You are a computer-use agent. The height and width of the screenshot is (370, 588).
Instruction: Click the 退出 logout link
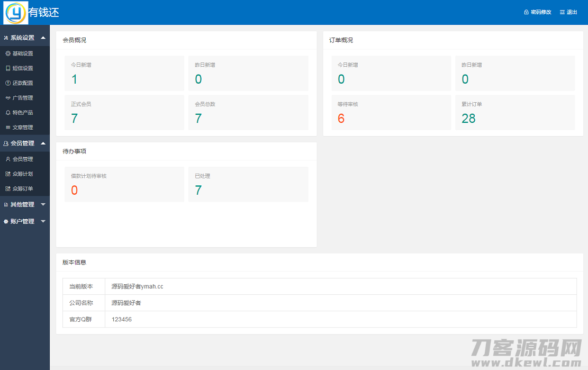[569, 12]
